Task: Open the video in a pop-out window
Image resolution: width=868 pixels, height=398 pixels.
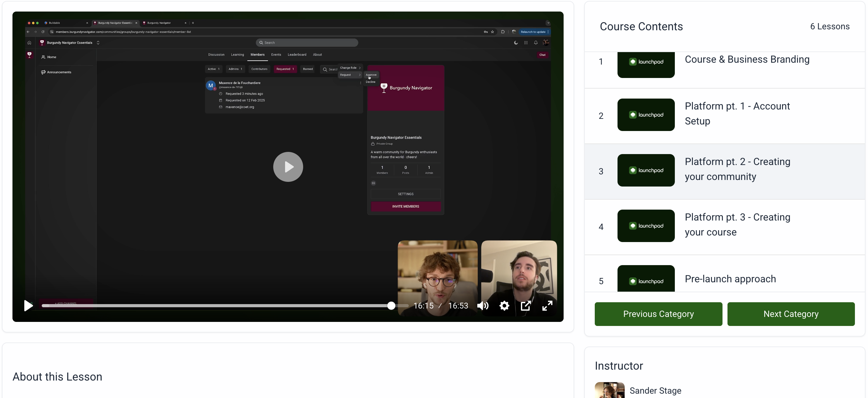Action: coord(526,306)
